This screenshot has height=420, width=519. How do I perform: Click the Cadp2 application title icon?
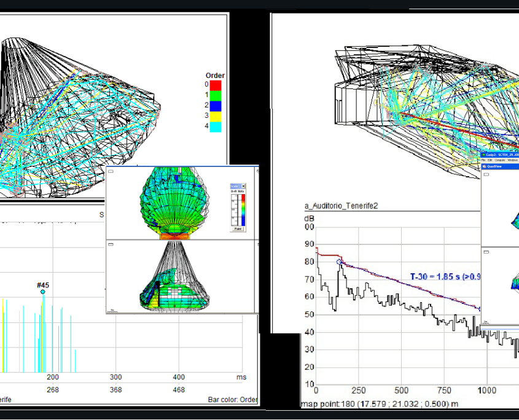point(483,155)
